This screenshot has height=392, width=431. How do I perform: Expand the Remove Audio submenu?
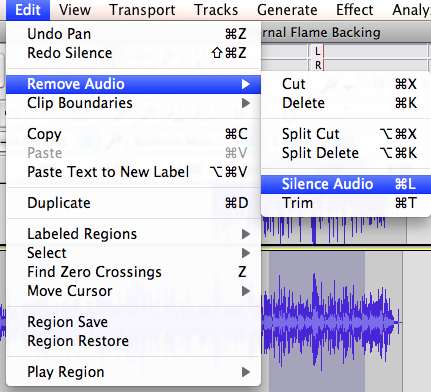point(133,84)
